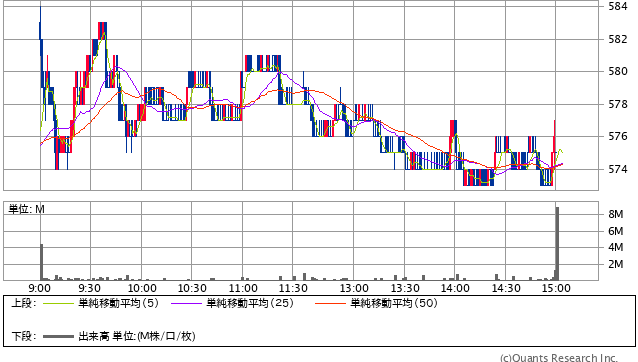Click the green line swatch for 単純移動平均(5)
The width and height of the screenshot is (638, 362).
(x=58, y=303)
